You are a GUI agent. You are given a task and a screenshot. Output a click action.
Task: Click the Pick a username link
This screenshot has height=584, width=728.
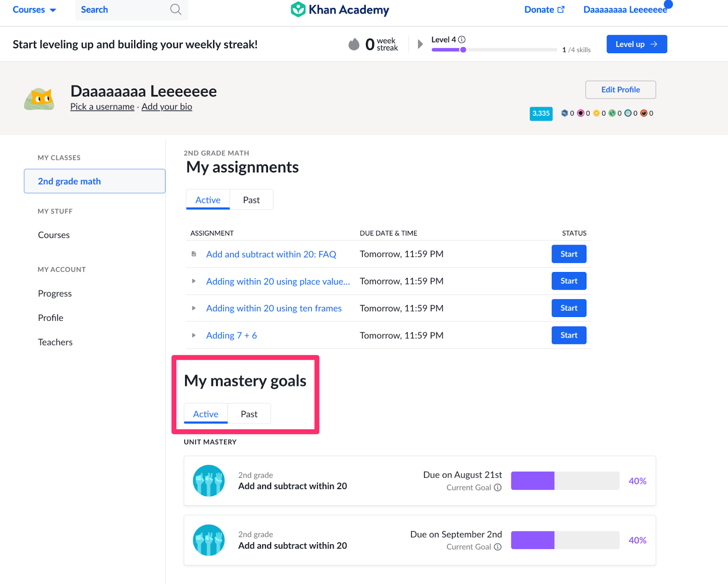[102, 106]
